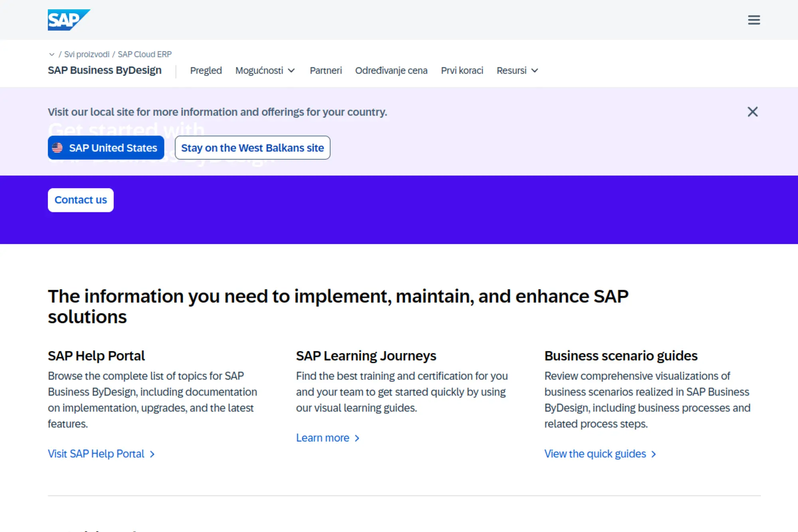
Task: Select the Partneri menu item
Action: pyautogui.click(x=326, y=71)
